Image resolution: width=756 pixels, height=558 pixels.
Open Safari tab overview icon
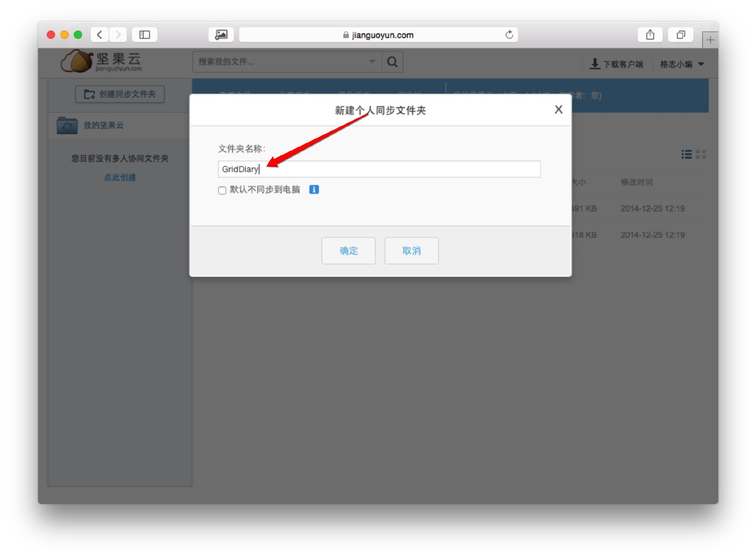(x=680, y=35)
